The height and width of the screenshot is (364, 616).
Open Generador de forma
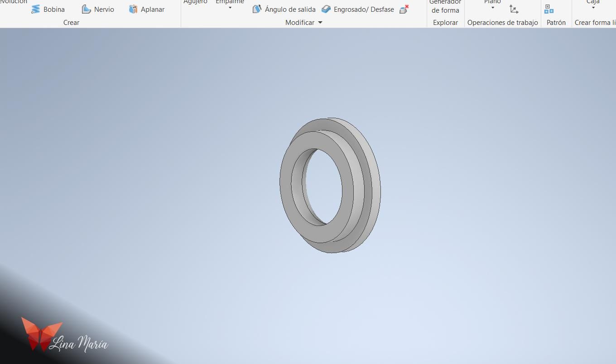[445, 6]
